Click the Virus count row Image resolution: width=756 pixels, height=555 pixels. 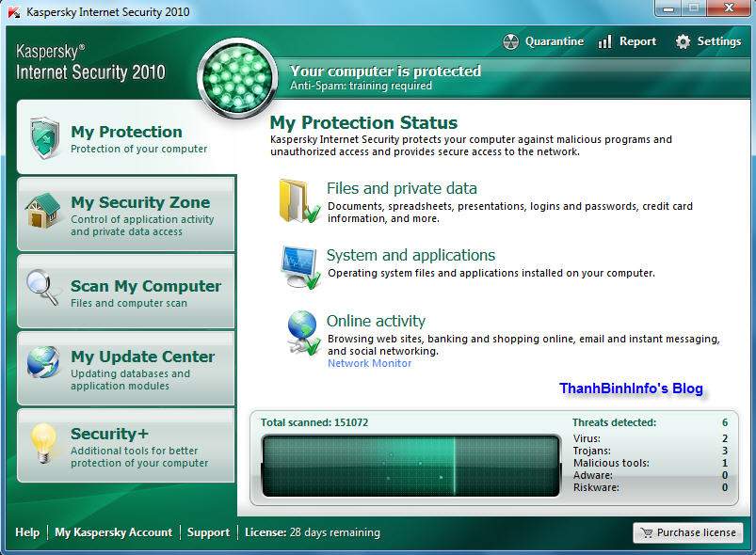651,438
